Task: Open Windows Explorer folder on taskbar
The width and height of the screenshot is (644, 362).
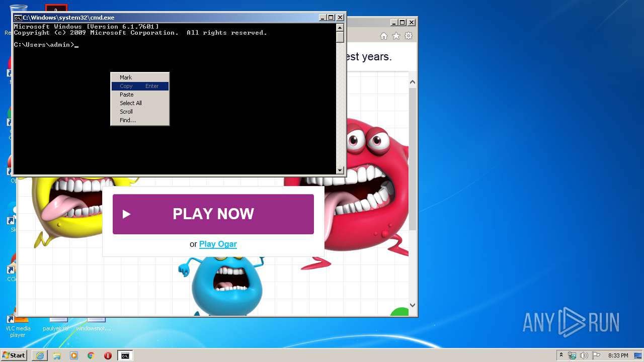Action: click(x=57, y=355)
